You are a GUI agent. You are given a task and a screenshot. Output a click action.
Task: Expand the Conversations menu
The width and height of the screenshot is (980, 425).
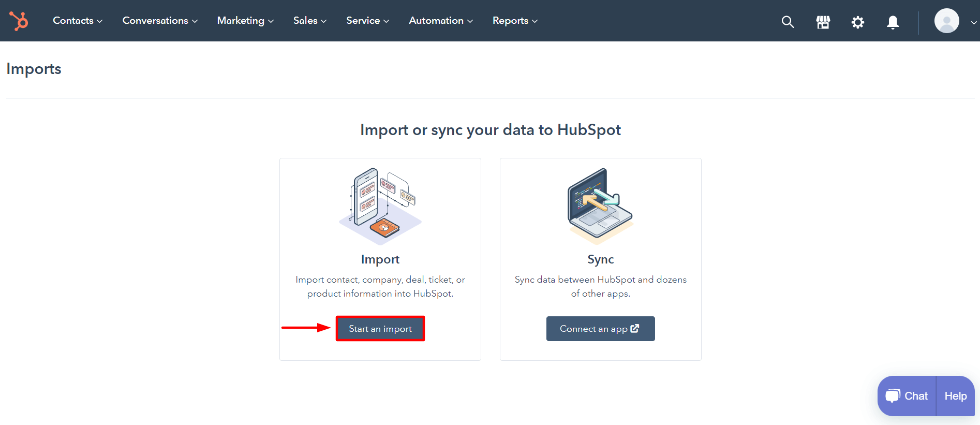[160, 21]
